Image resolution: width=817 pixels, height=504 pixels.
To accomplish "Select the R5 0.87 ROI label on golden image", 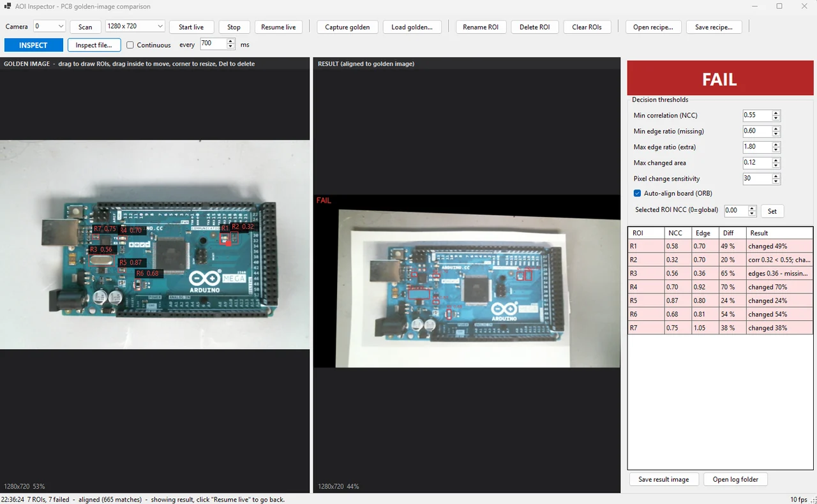I will click(131, 262).
